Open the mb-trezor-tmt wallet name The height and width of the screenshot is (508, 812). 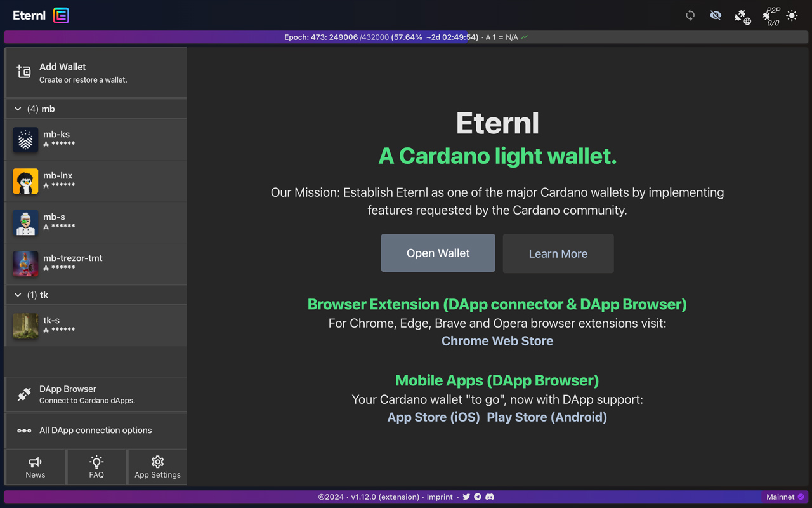coord(72,258)
